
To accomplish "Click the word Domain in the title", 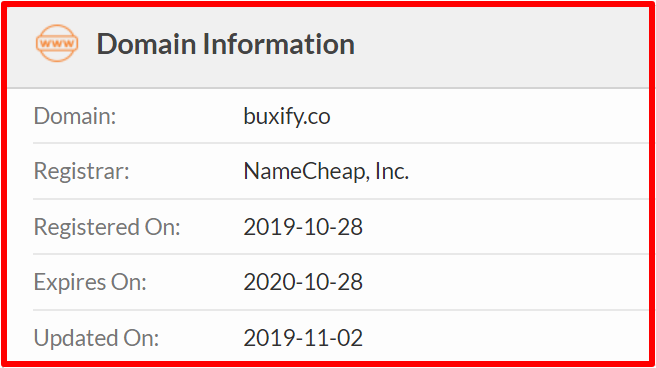I will pos(146,44).
